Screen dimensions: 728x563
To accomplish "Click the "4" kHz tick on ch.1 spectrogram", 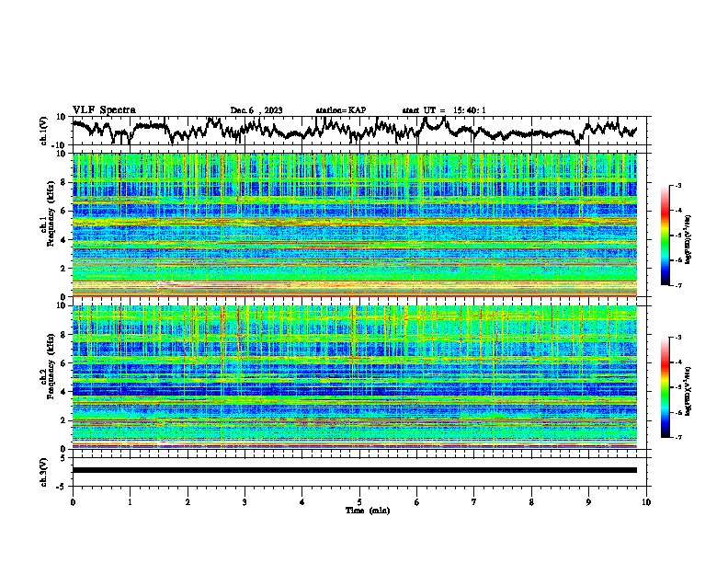I will pyautogui.click(x=64, y=240).
